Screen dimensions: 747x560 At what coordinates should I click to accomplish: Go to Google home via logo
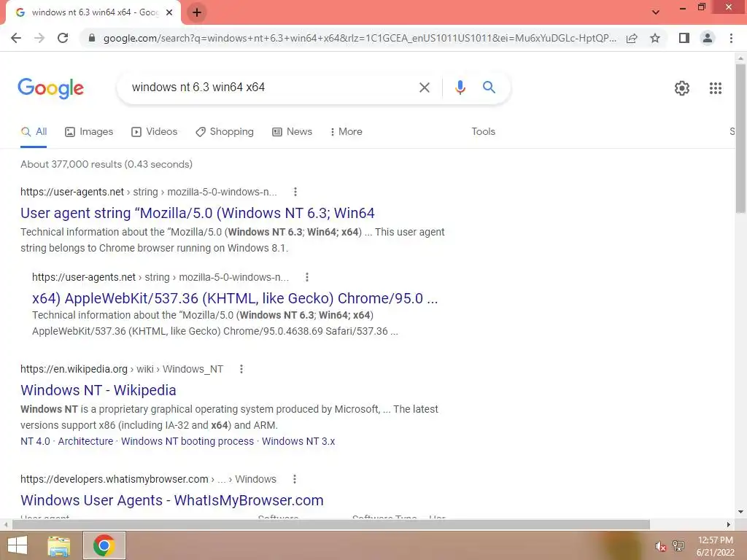pyautogui.click(x=50, y=88)
